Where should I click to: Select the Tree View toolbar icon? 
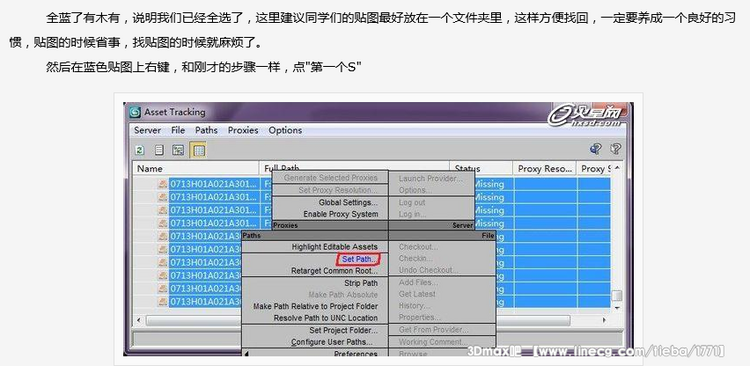click(178, 150)
